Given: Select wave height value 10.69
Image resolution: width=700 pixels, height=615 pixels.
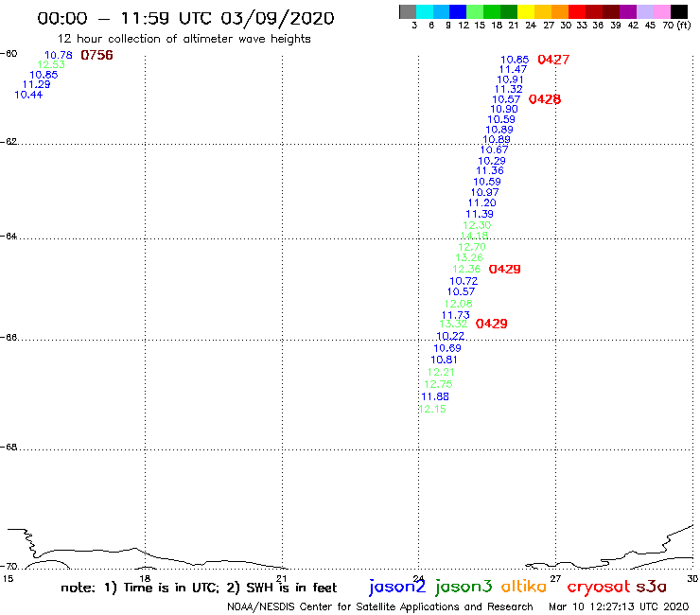Looking at the screenshot, I should click(x=447, y=348).
